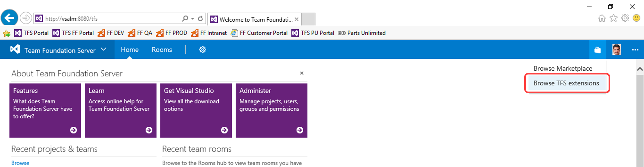This screenshot has width=644, height=167.
Task: Click the scrollbar up arrow
Action: coord(640,69)
